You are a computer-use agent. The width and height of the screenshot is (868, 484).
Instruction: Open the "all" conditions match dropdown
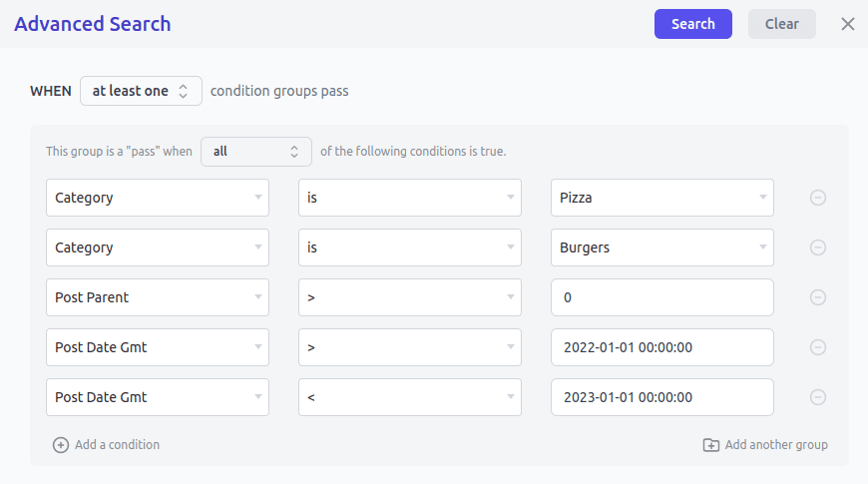pyautogui.click(x=255, y=152)
